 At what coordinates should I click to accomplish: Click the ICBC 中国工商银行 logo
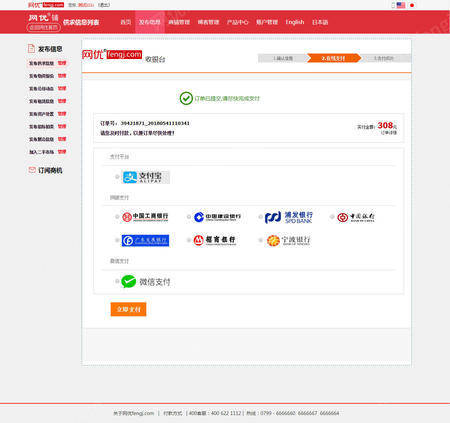click(x=145, y=217)
